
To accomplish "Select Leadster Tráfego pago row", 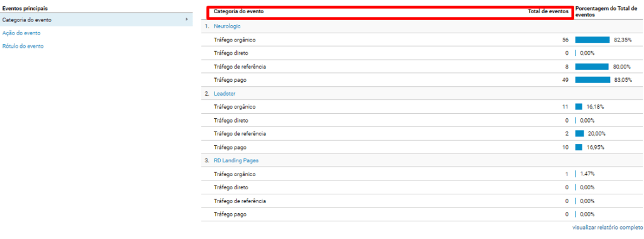I will click(423, 147).
